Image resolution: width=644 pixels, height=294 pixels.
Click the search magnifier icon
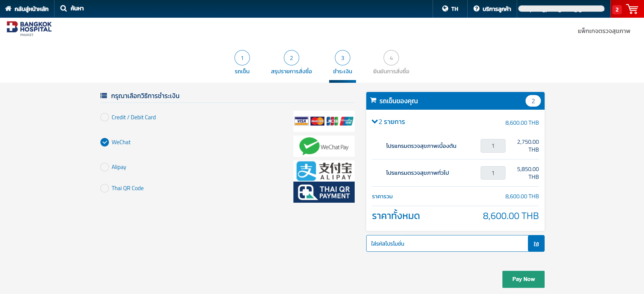pyautogui.click(x=63, y=8)
